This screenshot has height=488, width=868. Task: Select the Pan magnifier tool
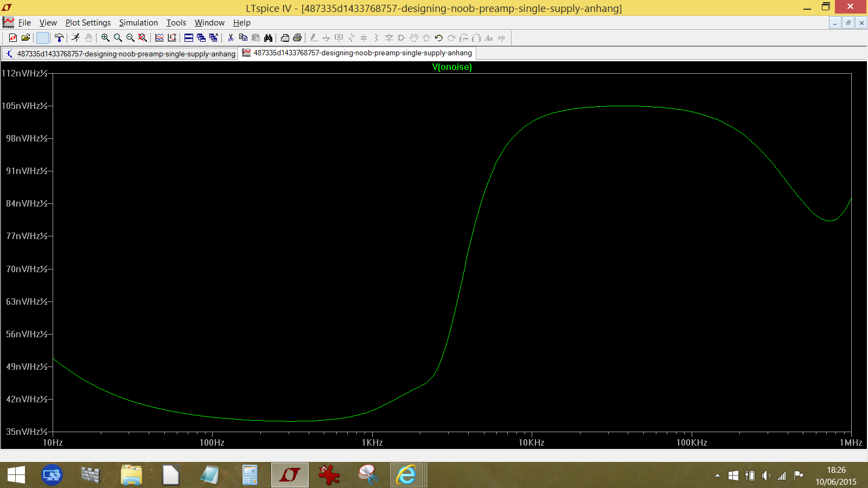click(118, 38)
